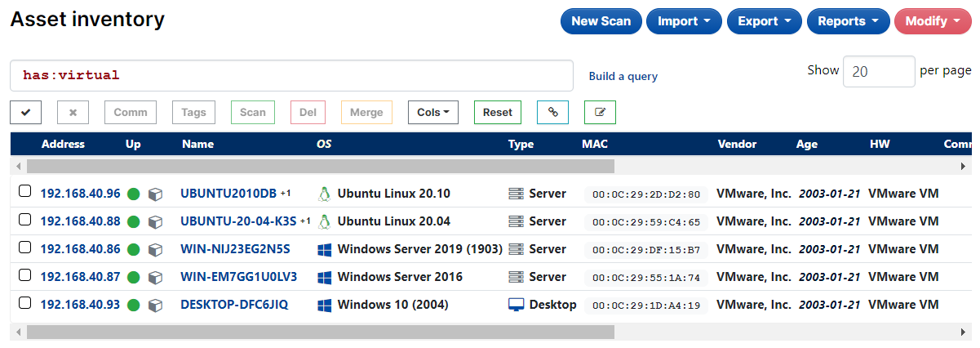Click the deselect X button

point(73,113)
